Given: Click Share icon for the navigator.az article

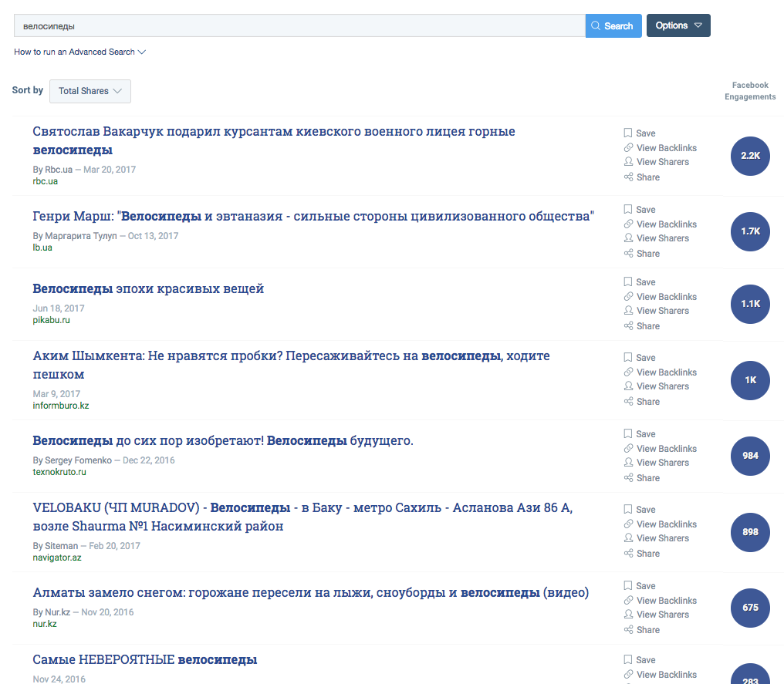Looking at the screenshot, I should tap(628, 553).
